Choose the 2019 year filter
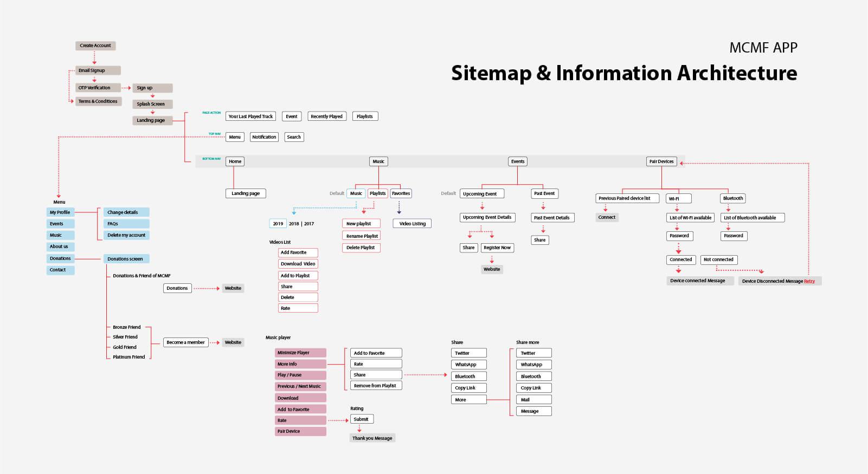Image resolution: width=868 pixels, height=474 pixels. [278, 224]
